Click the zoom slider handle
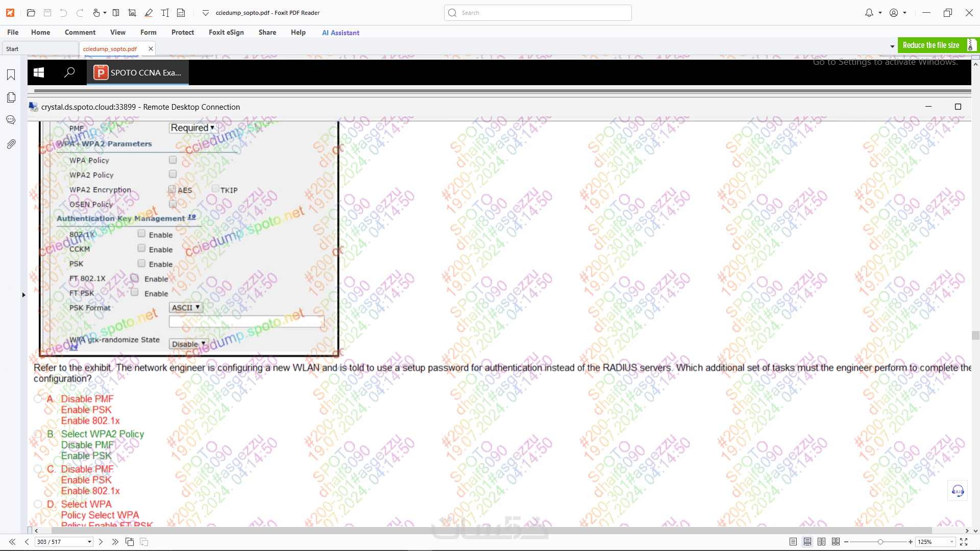 point(880,542)
